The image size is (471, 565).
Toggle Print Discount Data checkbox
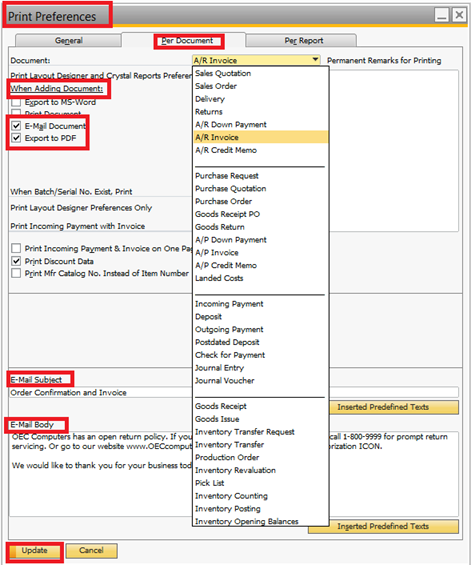16,261
